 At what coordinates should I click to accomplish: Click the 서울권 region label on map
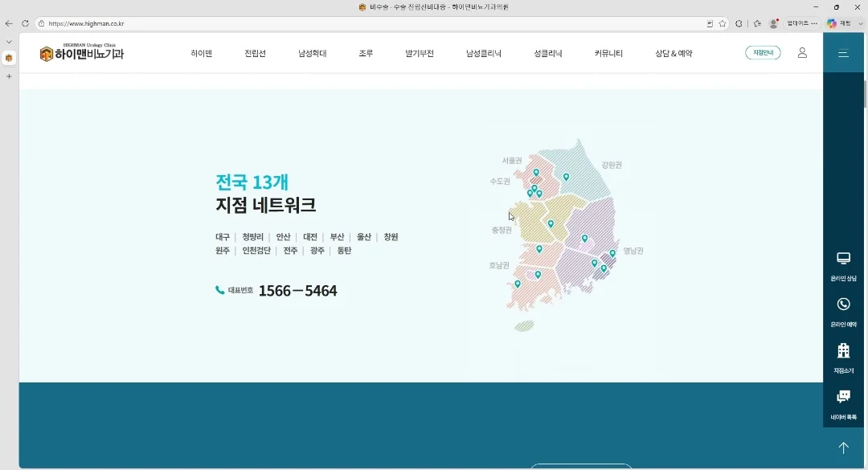click(512, 161)
